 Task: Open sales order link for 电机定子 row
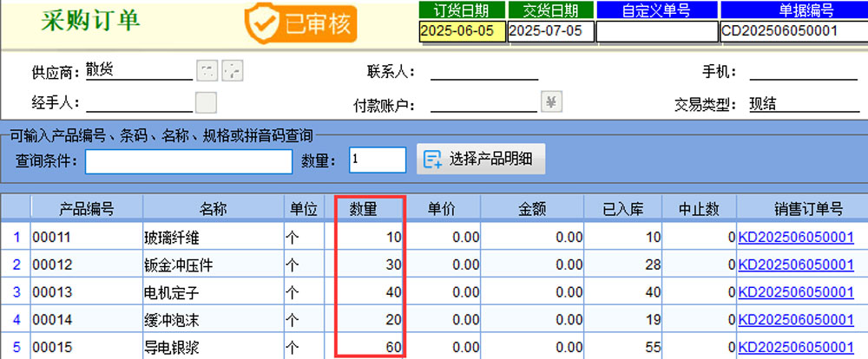click(x=795, y=292)
